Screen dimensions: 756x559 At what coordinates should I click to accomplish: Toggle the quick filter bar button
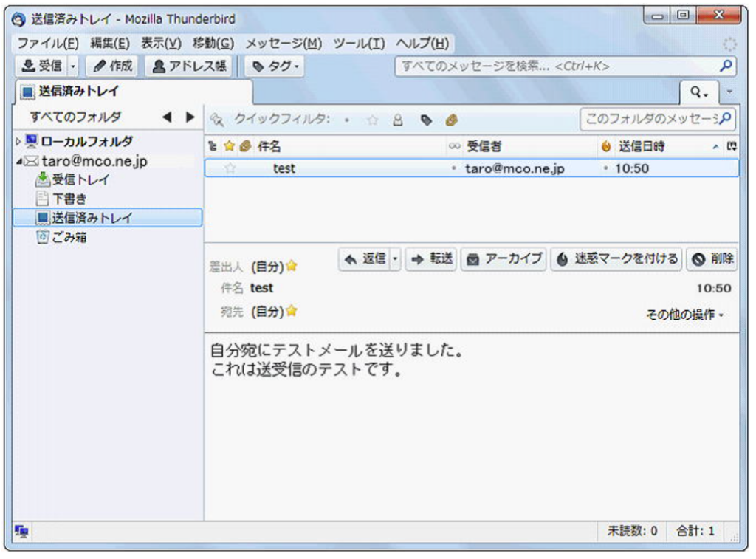[x=699, y=92]
